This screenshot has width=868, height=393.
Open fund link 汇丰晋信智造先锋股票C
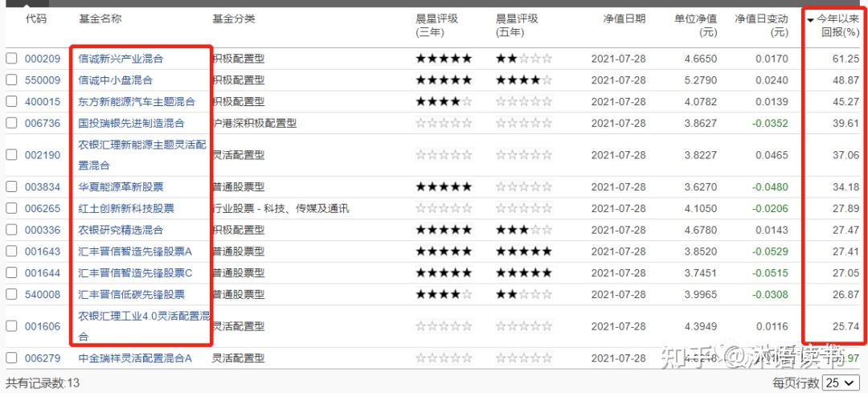coord(135,273)
